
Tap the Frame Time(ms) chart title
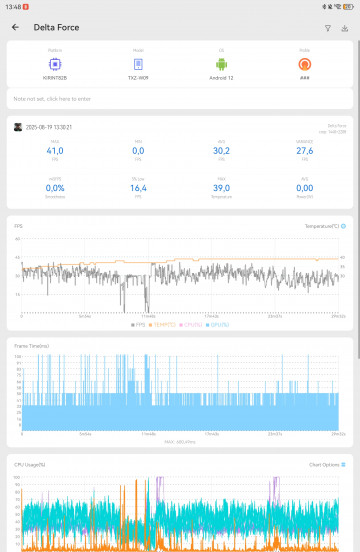(32, 346)
